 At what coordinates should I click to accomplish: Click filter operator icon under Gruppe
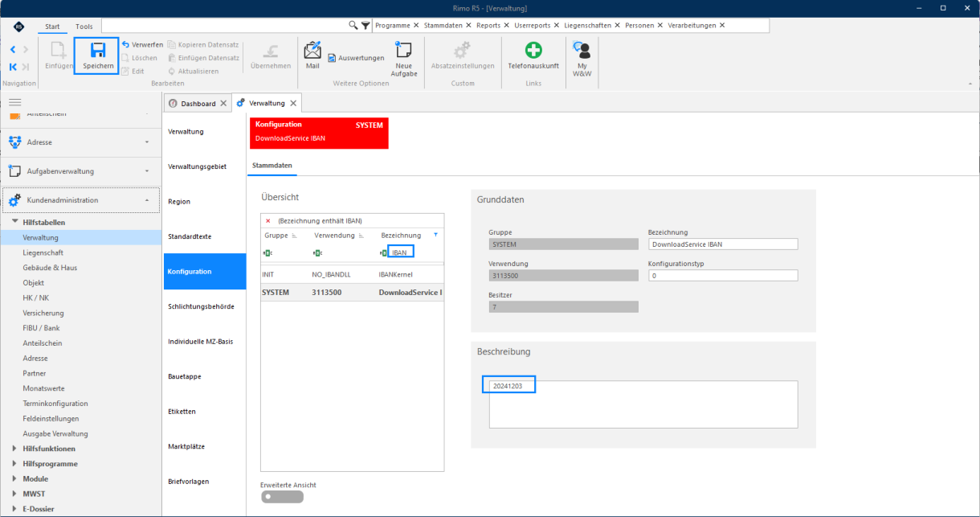pyautogui.click(x=267, y=252)
